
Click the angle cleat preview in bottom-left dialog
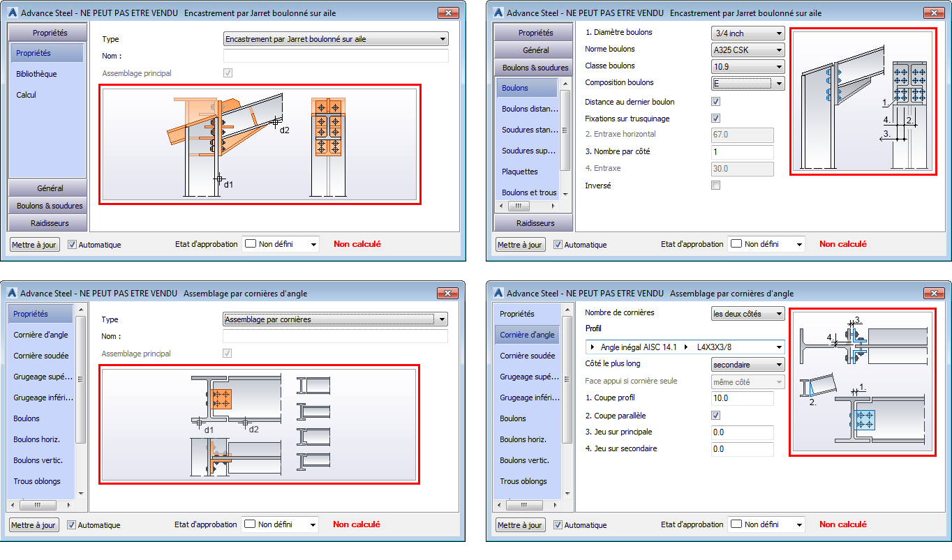pyautogui.click(x=260, y=424)
